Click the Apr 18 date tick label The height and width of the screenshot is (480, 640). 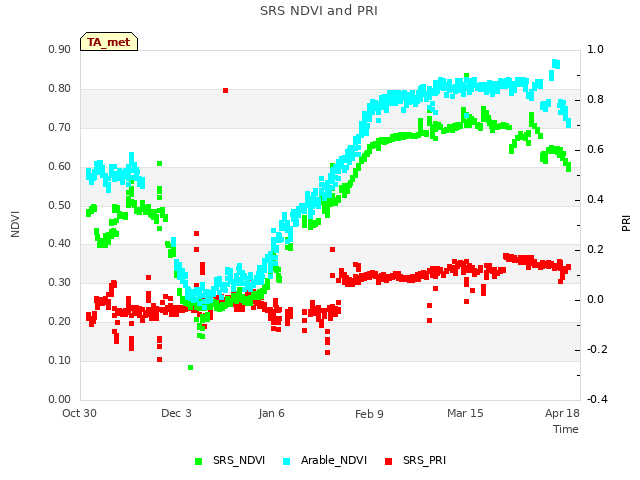point(562,413)
